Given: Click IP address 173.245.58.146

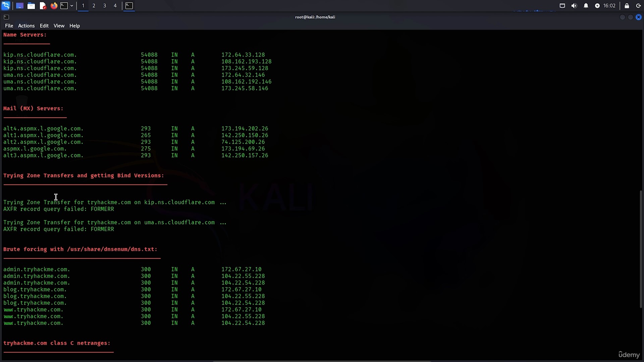Looking at the screenshot, I should tap(245, 88).
